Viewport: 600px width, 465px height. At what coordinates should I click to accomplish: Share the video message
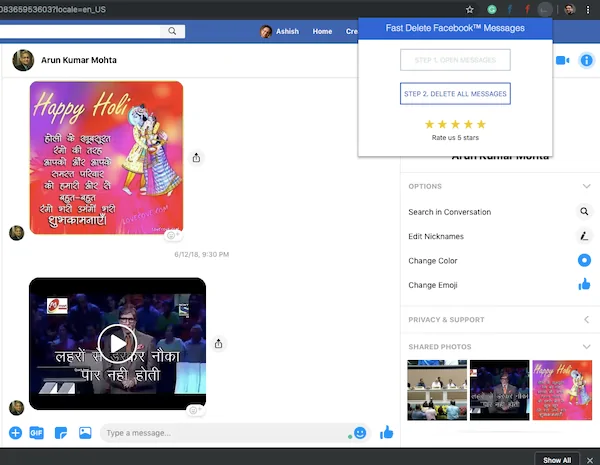tap(218, 343)
